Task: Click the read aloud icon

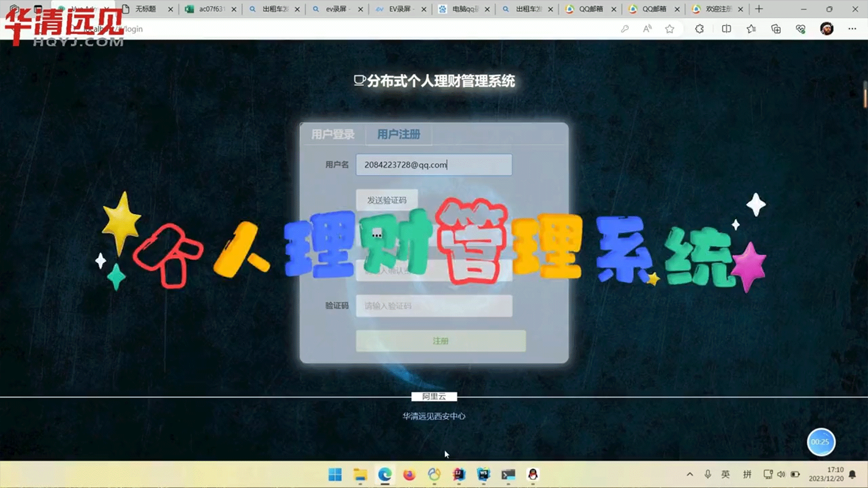Action: [647, 29]
